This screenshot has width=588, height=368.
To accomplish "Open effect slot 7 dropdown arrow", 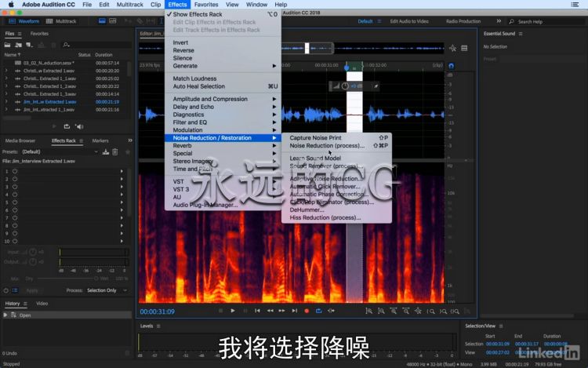I will click(122, 218).
